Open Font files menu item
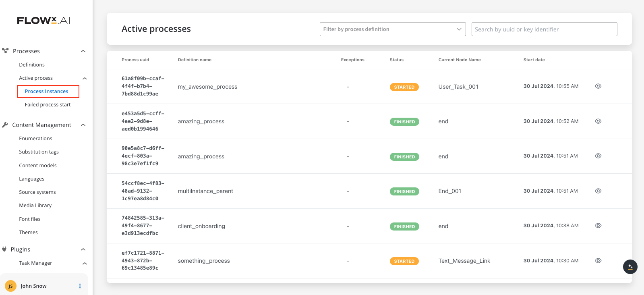Viewport: 644px width, 295px height. [30, 219]
